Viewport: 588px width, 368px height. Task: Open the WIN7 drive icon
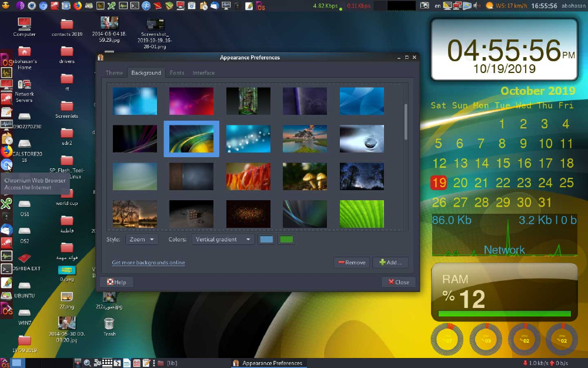click(24, 317)
